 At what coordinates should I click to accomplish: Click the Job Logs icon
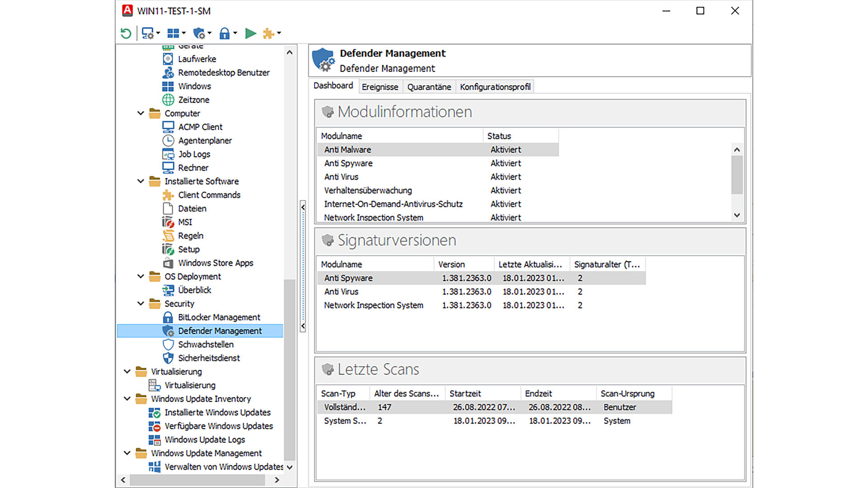pos(168,154)
